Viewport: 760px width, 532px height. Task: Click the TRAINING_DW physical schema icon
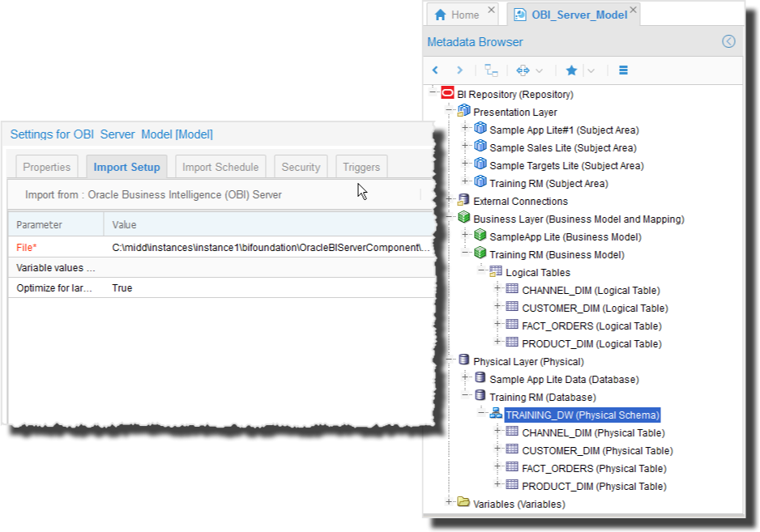[496, 415]
